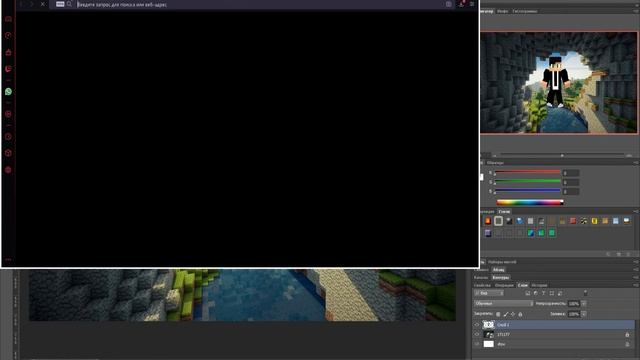Apply the blue-green diagonal style swatch

coord(531,233)
